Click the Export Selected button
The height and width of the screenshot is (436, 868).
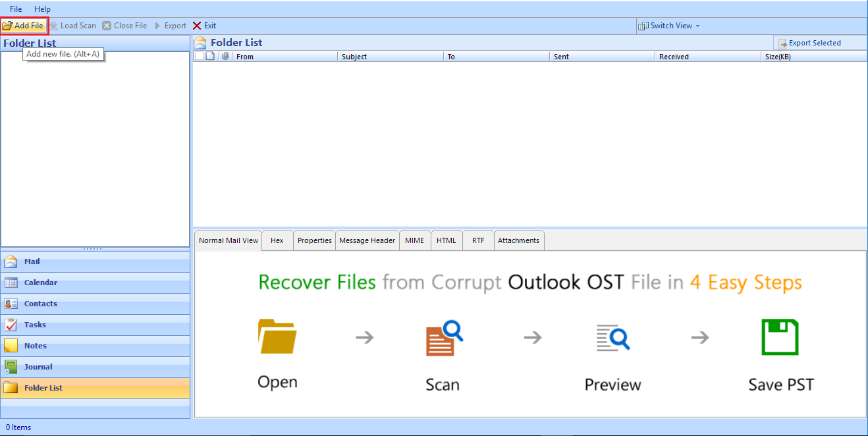(x=809, y=43)
